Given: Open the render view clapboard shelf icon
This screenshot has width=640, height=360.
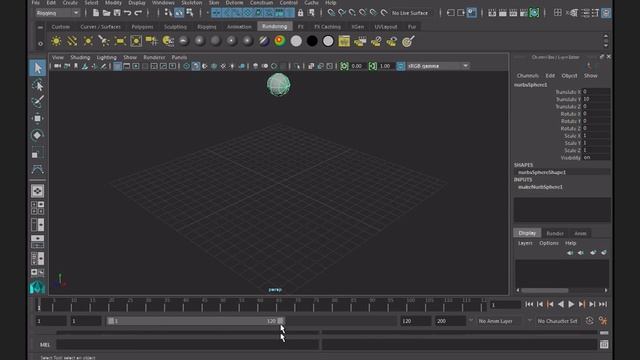Looking at the screenshot, I should click(x=344, y=41).
